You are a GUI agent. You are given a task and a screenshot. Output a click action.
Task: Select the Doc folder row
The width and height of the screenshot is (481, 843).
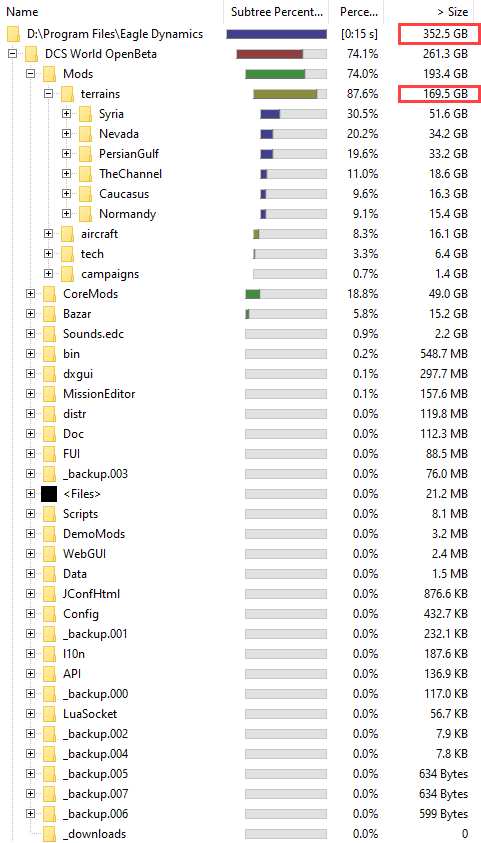[x=240, y=434]
